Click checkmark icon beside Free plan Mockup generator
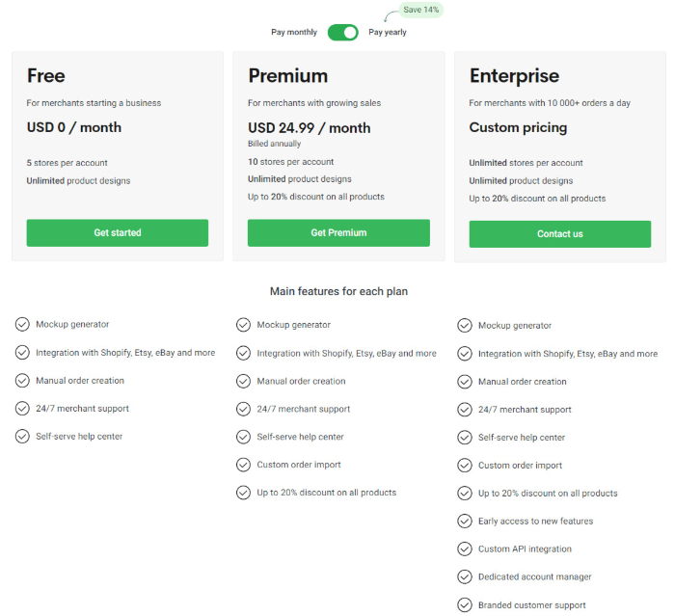Viewport: 675px width, 616px height. (22, 324)
